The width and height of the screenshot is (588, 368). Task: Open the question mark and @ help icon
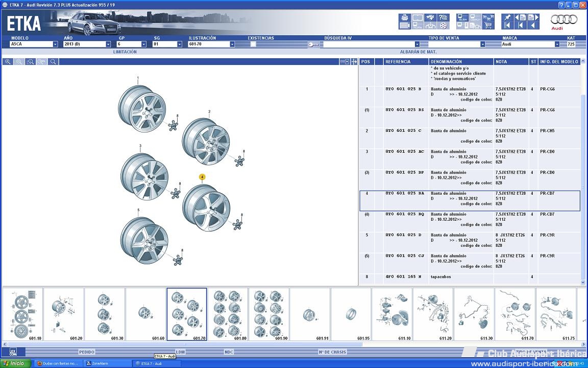443,18
